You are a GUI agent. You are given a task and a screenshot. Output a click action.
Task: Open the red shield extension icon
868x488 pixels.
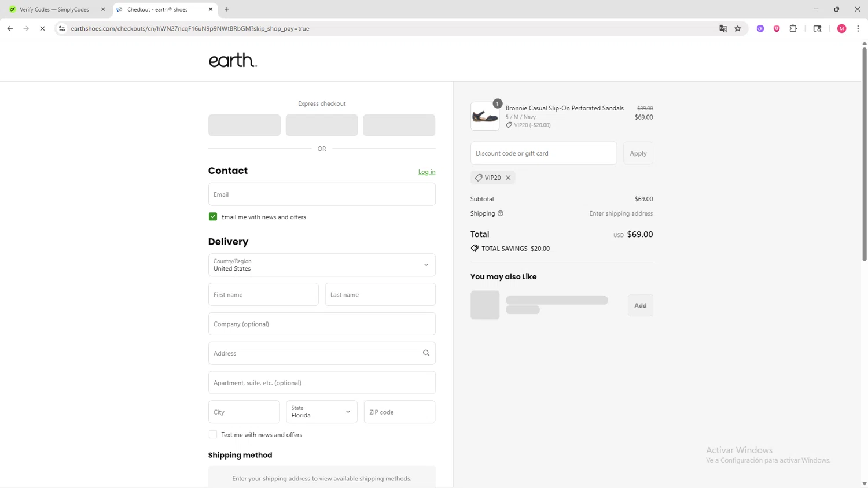point(777,28)
